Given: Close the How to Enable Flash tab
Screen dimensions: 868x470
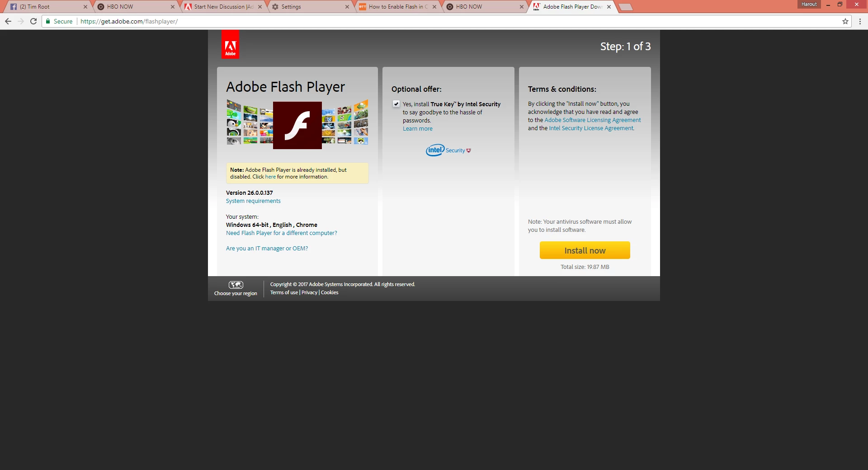Looking at the screenshot, I should (434, 7).
